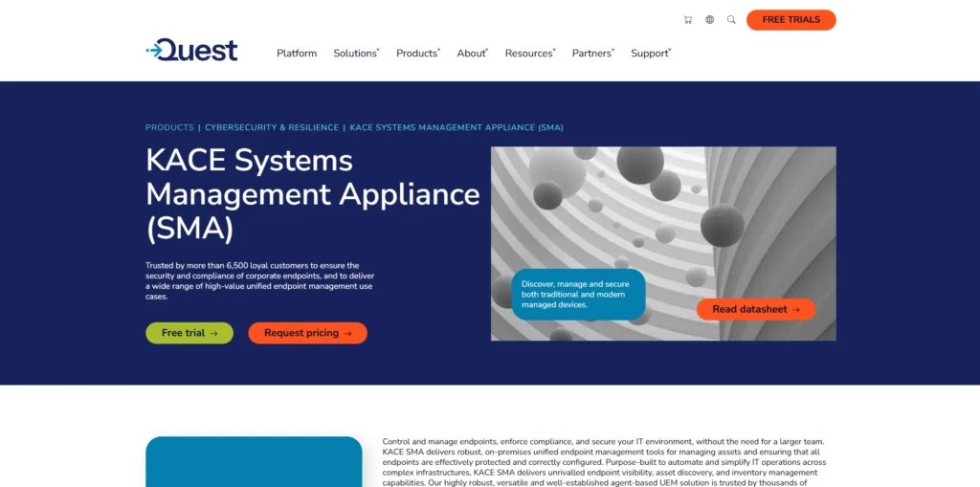Click the KACE Systems Management Appliance heading
Image resolution: width=980 pixels, height=487 pixels.
313,196
